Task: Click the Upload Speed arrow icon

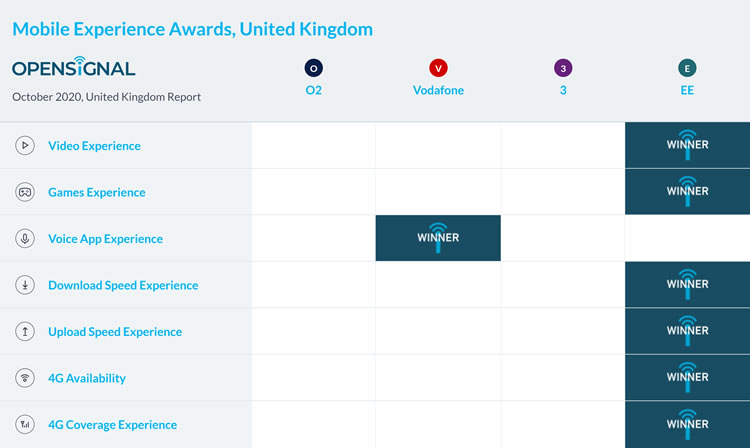Action: [25, 332]
